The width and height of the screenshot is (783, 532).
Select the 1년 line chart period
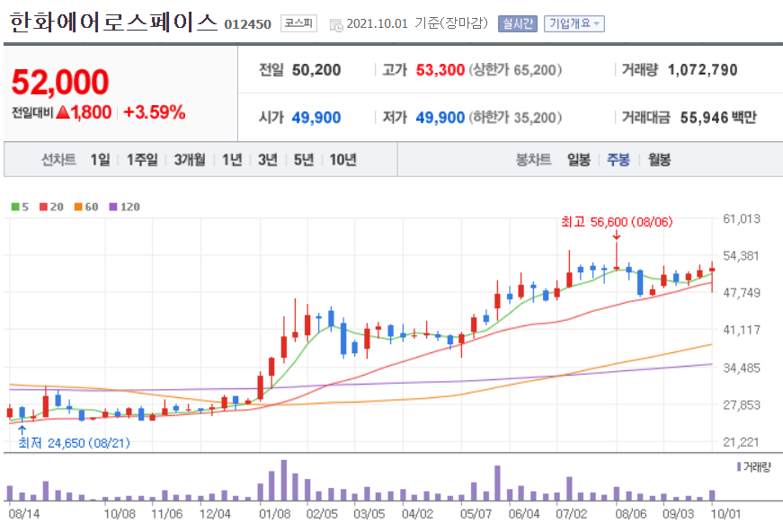click(x=232, y=160)
